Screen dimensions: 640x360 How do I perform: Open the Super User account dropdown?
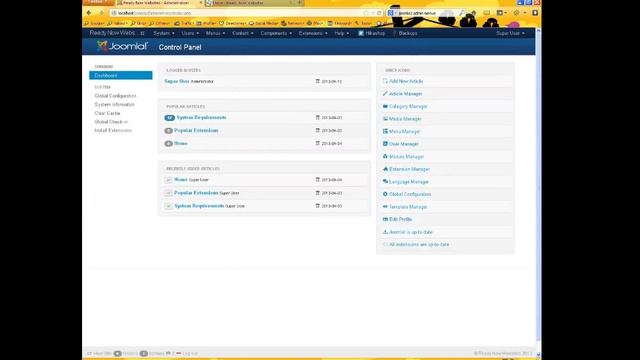(x=510, y=33)
